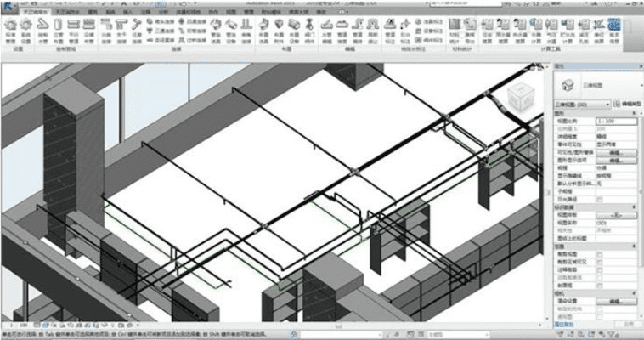Image resolution: width=644 pixels, height=340 pixels.
Task: Open the Revit application menu button
Action: [x=7, y=4]
